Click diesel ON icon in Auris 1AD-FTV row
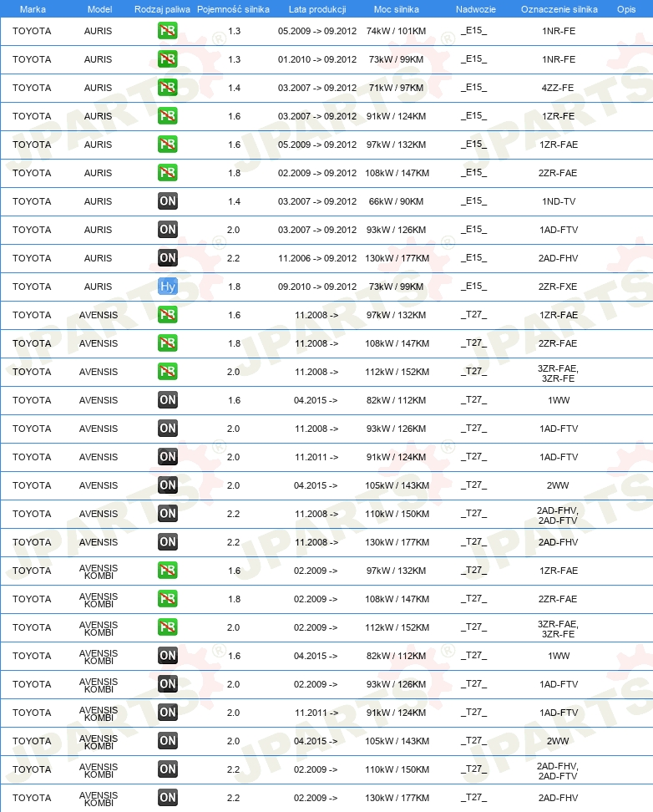This screenshot has width=653, height=812. click(167, 230)
